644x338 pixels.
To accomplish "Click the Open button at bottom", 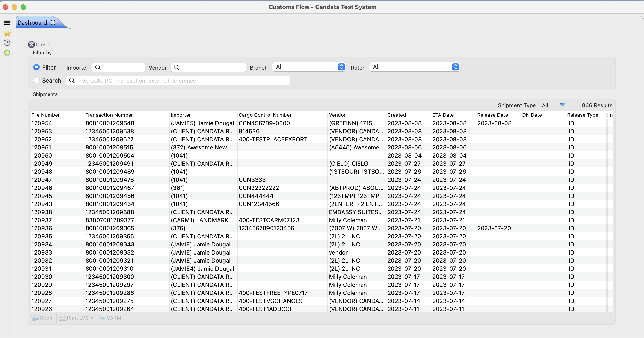I will click(42, 318).
